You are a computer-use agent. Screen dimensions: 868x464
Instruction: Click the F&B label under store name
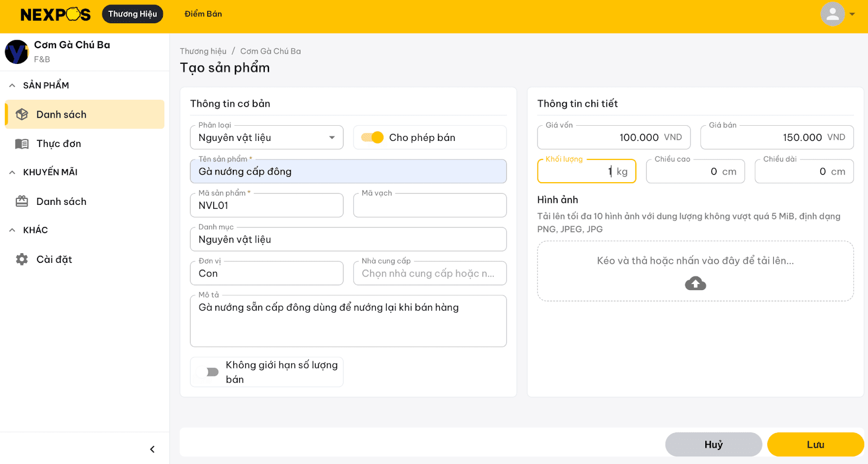[42, 60]
